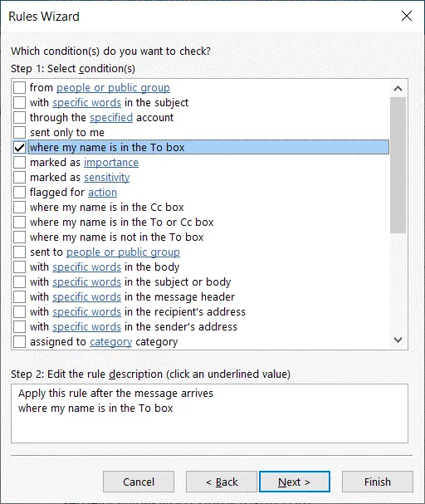The image size is (425, 504).
Task: Click the conditions list scrollbar thumb
Action: 398,165
